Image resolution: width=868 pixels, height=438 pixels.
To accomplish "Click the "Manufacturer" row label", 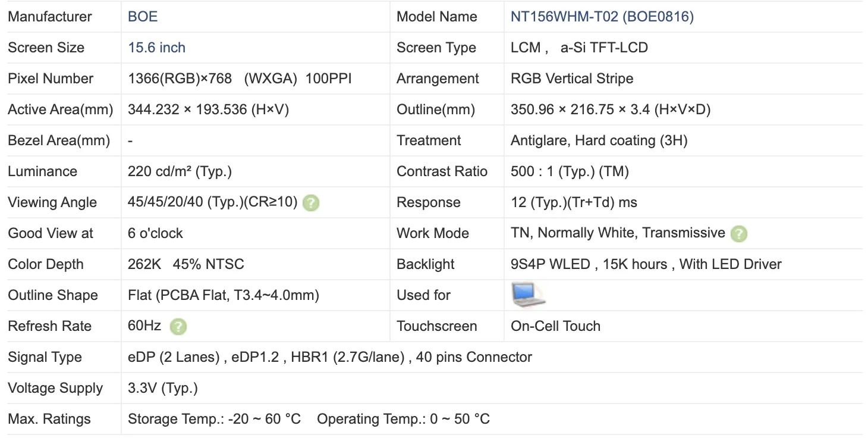I will click(x=50, y=17).
